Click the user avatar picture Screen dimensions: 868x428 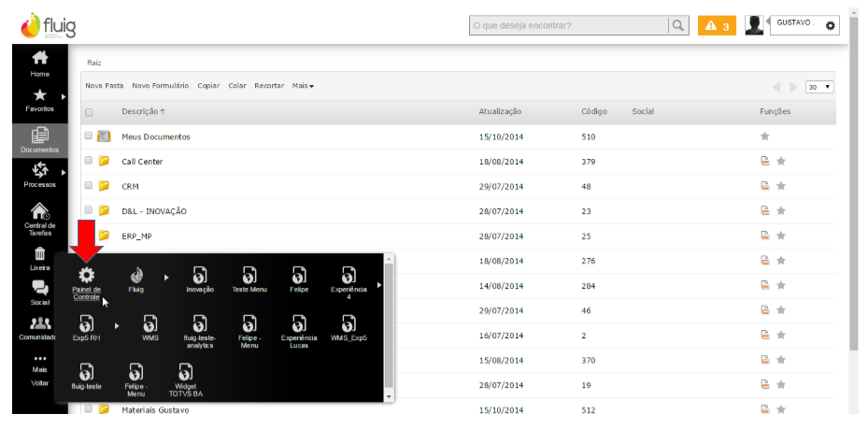tap(754, 25)
